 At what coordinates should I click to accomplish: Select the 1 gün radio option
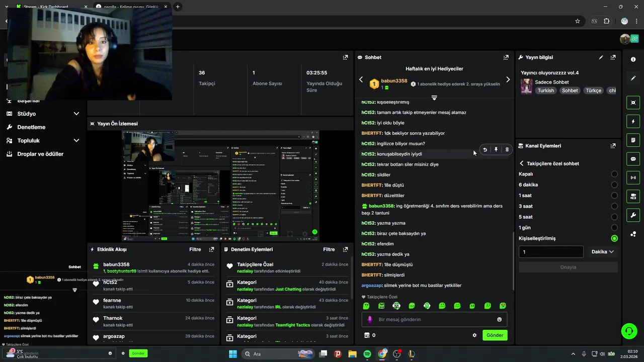pyautogui.click(x=614, y=228)
